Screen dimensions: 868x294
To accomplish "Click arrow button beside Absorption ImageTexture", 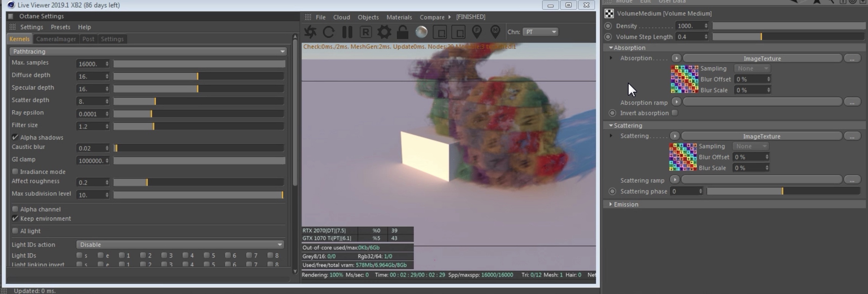I will [x=676, y=58].
